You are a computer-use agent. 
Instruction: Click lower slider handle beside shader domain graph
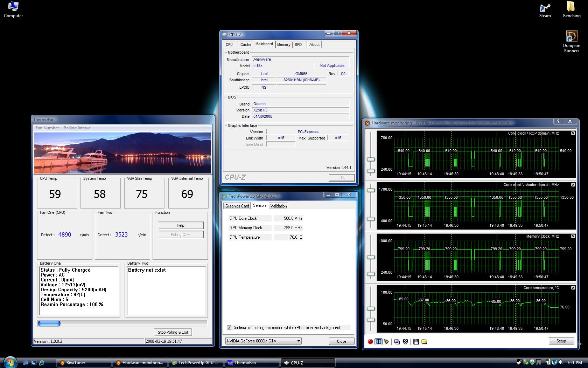pos(371,219)
